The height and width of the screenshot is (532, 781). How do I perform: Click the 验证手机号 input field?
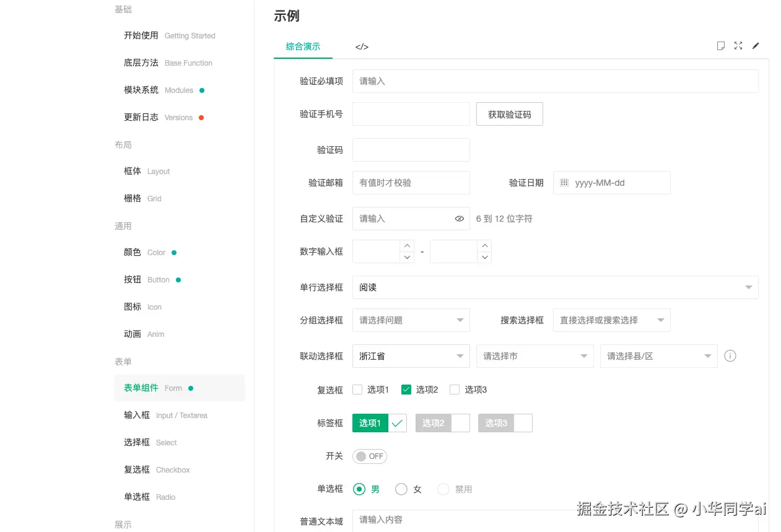[x=411, y=114]
